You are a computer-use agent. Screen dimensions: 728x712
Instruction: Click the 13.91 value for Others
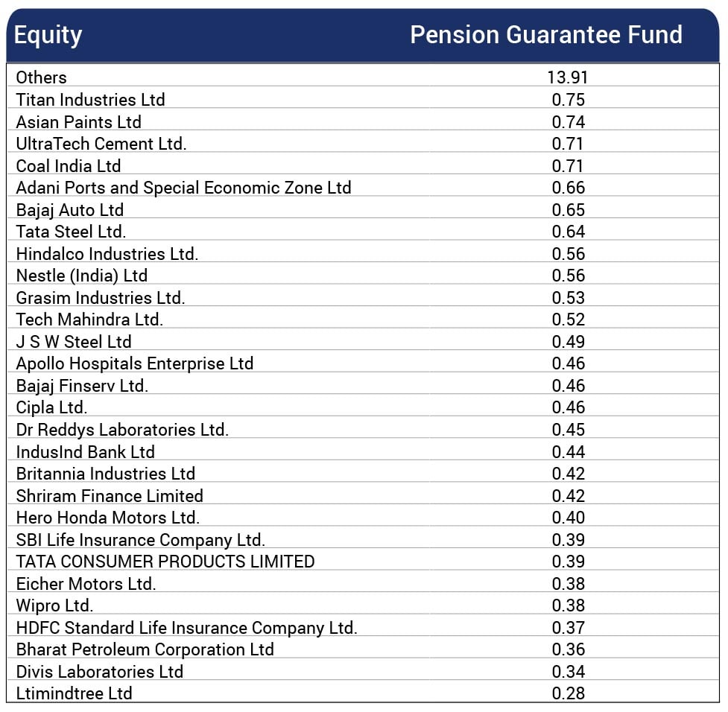(568, 77)
